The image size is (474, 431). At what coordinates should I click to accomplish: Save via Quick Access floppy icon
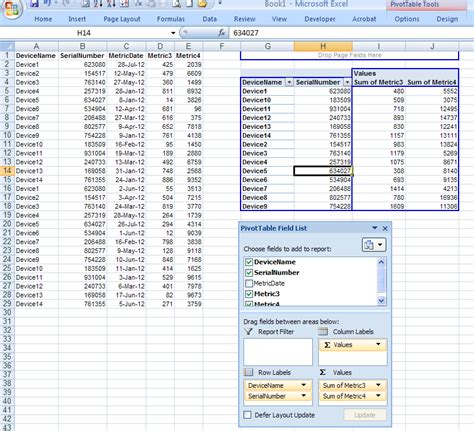click(34, 4)
